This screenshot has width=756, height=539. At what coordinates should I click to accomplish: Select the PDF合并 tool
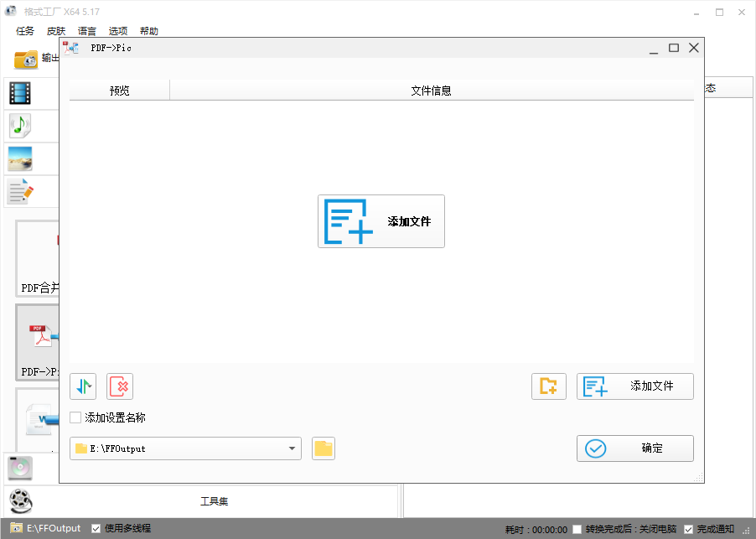pyautogui.click(x=34, y=257)
